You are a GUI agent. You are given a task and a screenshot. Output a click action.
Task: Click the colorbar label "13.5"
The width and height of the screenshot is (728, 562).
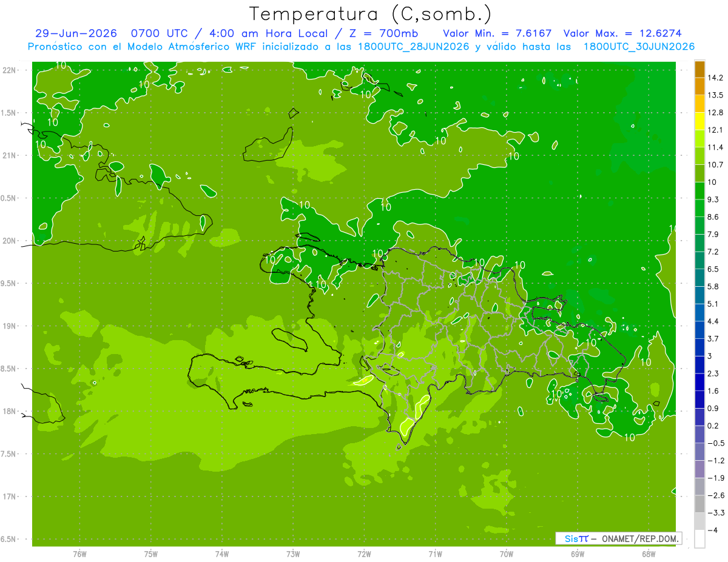point(715,95)
